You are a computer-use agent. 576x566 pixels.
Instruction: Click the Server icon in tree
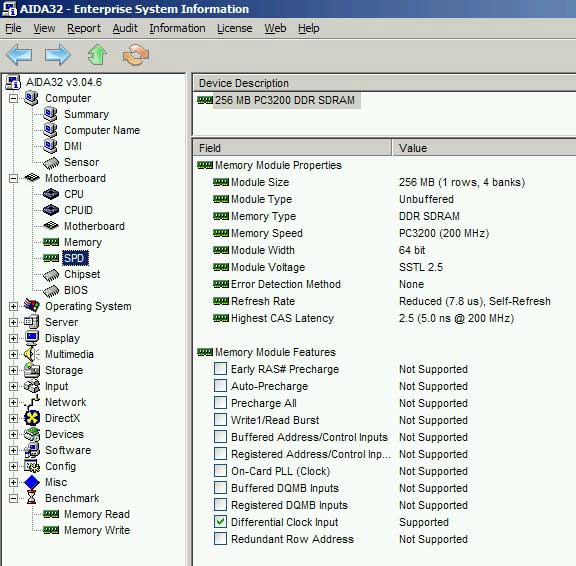[32, 322]
